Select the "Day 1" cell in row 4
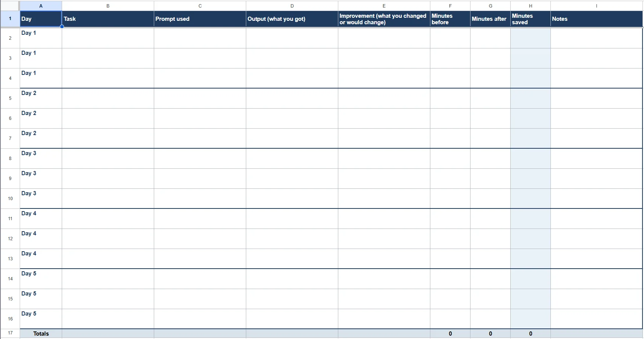 (x=41, y=78)
